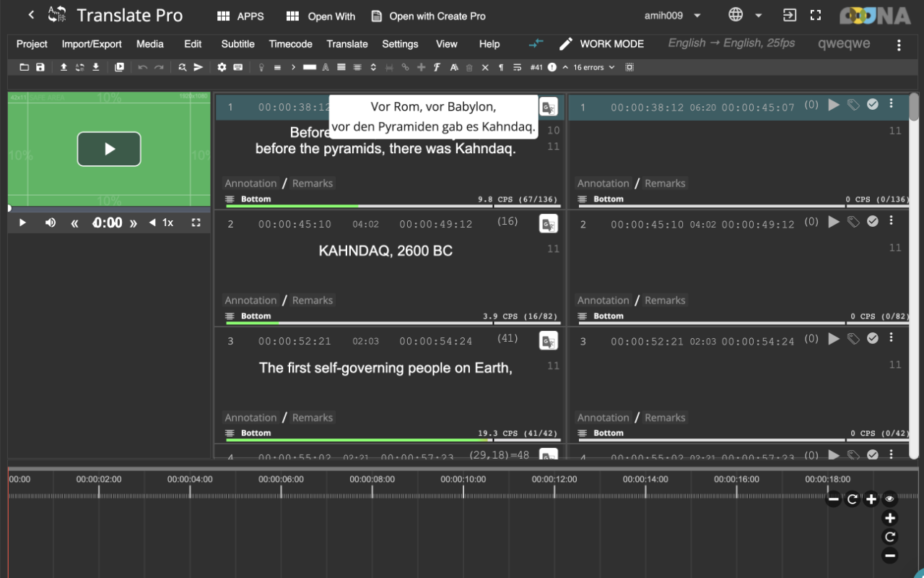
Task: Click the italic font style icon
Action: point(437,67)
